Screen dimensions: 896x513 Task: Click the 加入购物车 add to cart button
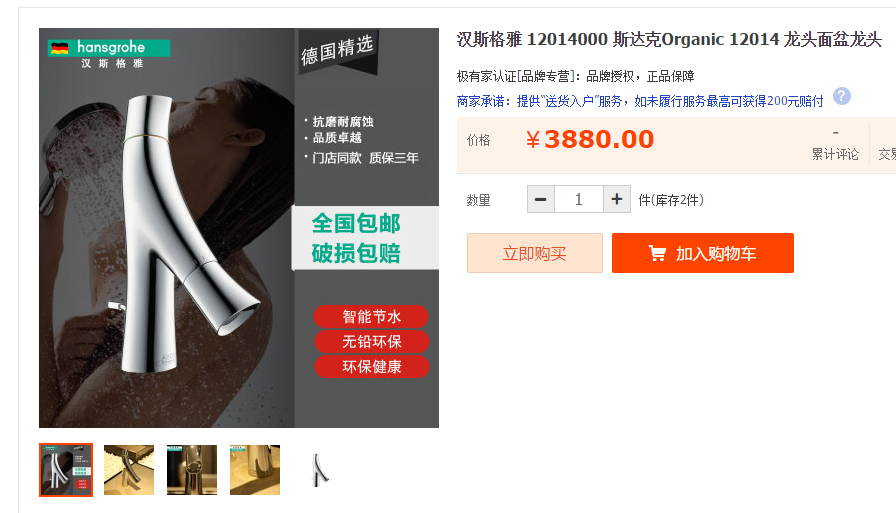pyautogui.click(x=702, y=253)
